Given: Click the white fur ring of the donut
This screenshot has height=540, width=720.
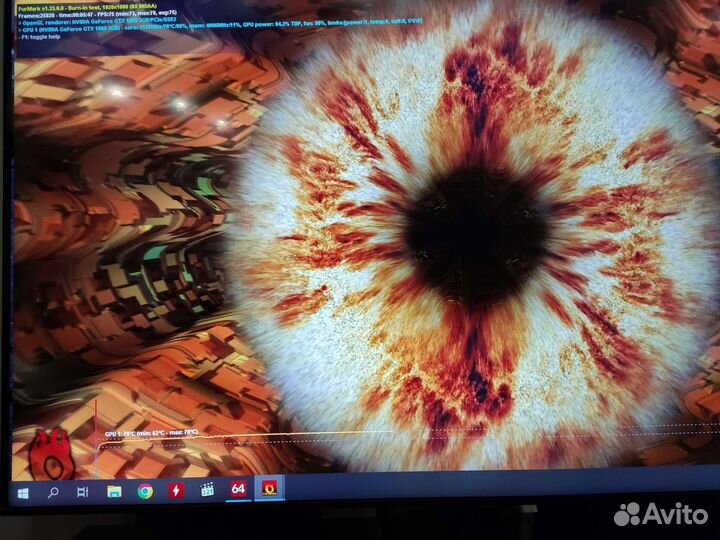Looking at the screenshot, I should [330, 330].
